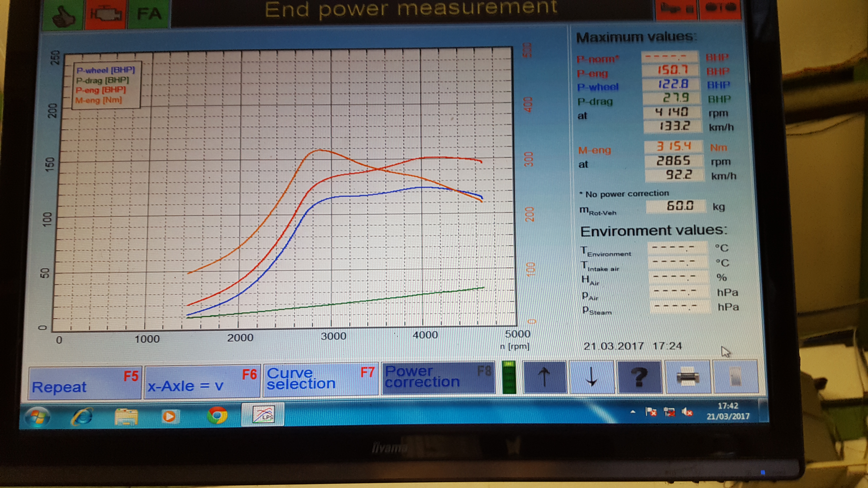Show hidden tray icons arrow

click(633, 412)
